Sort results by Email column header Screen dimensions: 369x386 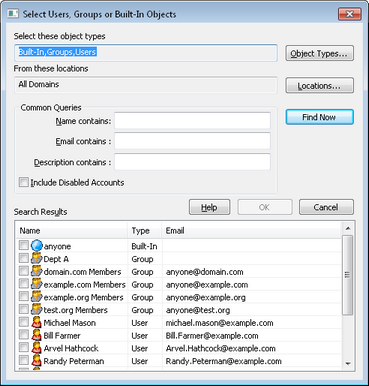click(252, 231)
